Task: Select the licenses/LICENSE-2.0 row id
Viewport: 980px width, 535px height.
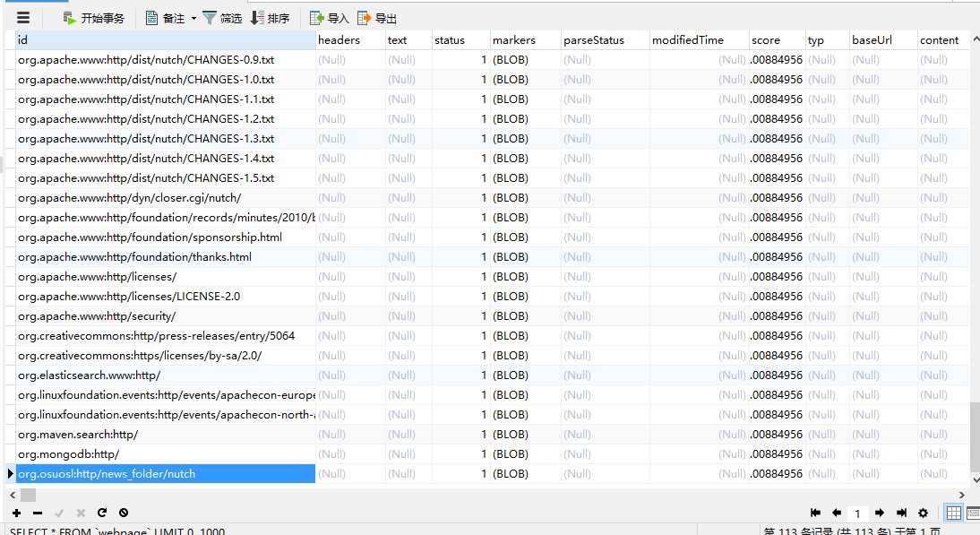Action: click(166, 297)
